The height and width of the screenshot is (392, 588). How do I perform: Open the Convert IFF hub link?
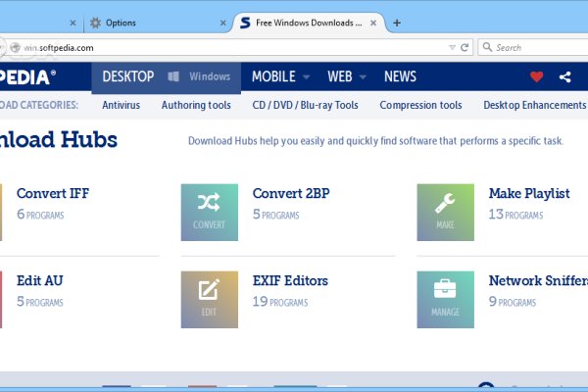tap(53, 193)
